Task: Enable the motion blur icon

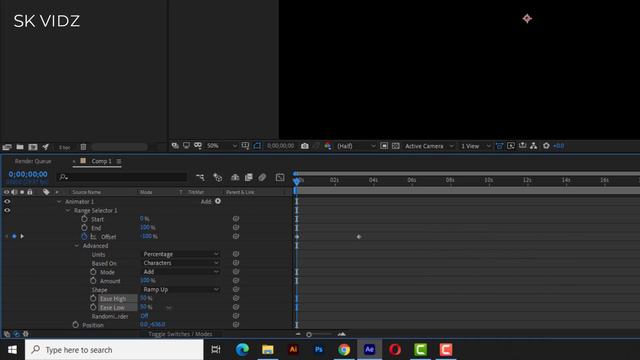Action: pyautogui.click(x=262, y=177)
